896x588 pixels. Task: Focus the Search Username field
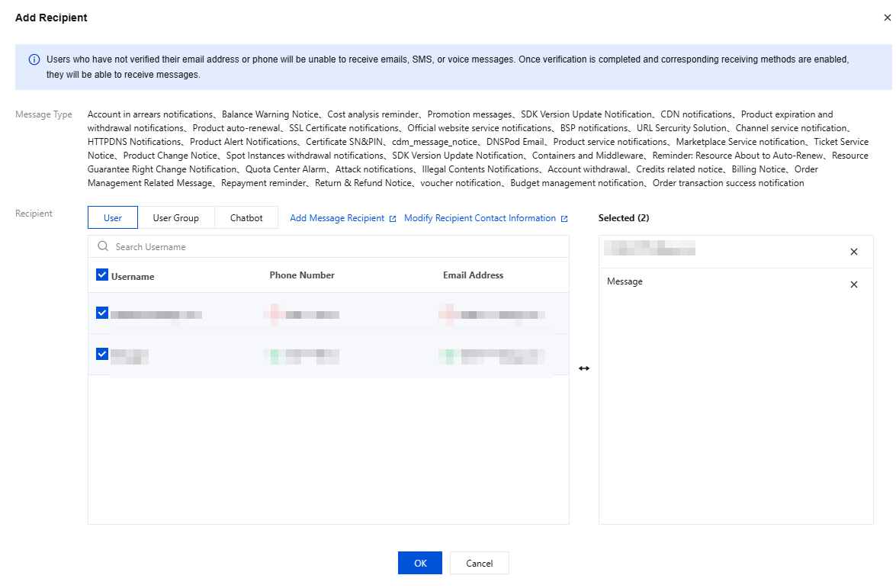336,247
